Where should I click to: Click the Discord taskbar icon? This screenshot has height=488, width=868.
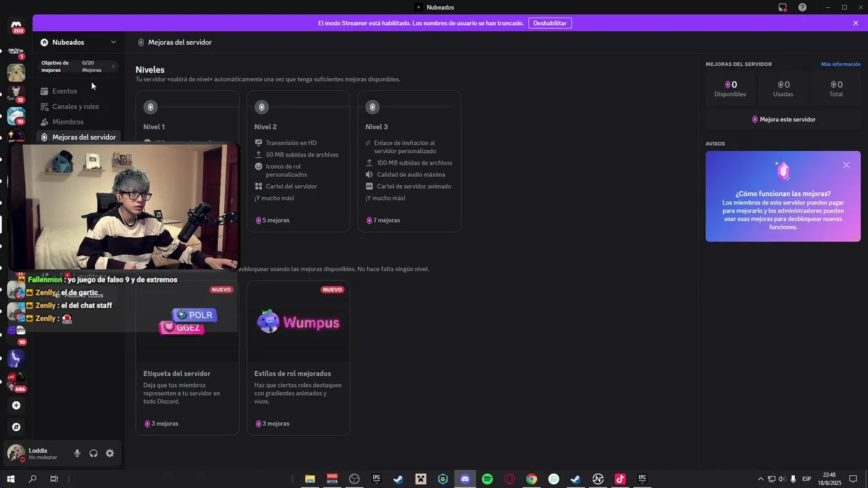point(465,479)
